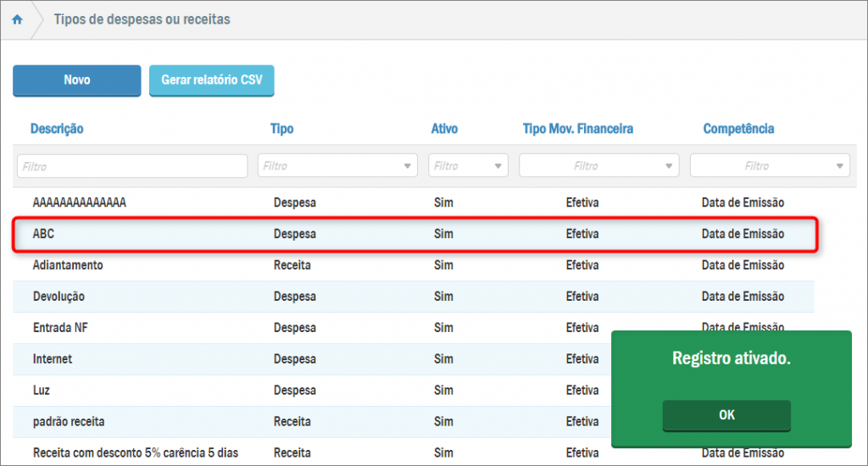Click Gerar relatório CSV button

click(212, 80)
